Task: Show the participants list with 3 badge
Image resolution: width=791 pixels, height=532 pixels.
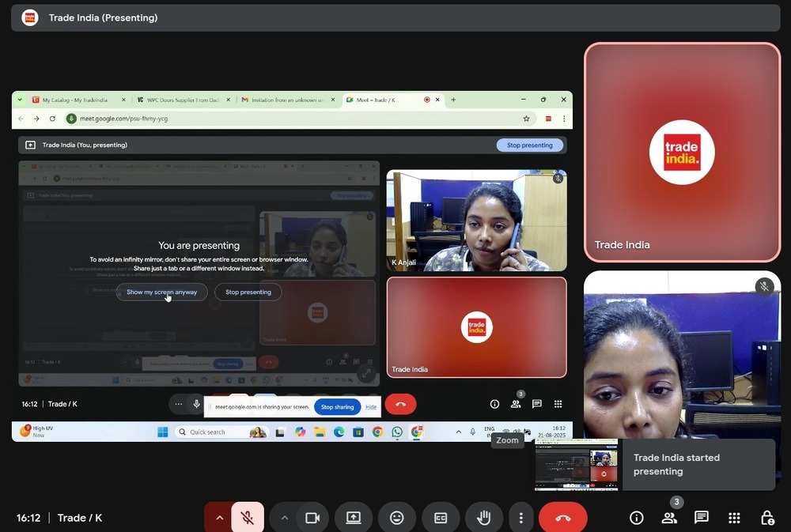Action: (x=669, y=518)
